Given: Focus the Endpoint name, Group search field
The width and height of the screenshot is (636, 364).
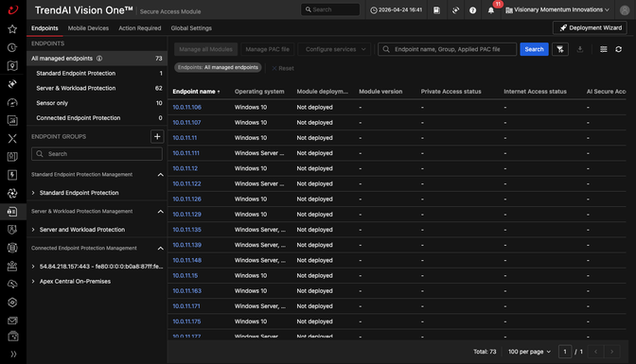Looking at the screenshot, I should click(x=447, y=49).
